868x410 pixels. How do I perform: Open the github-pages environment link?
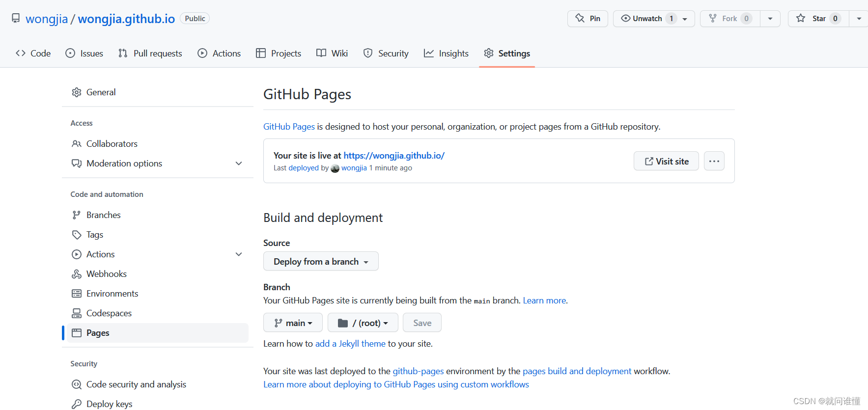point(418,371)
